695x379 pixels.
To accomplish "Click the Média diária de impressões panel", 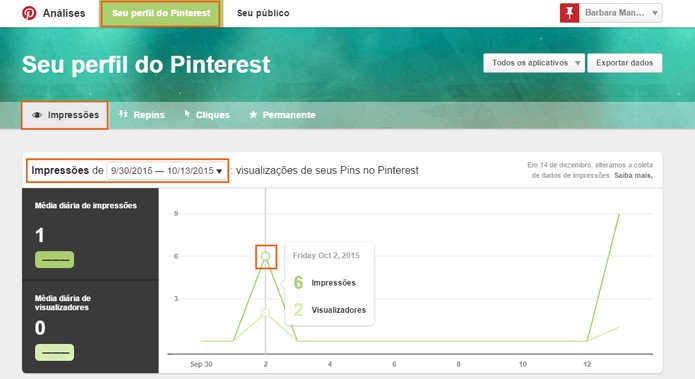I will 90,234.
